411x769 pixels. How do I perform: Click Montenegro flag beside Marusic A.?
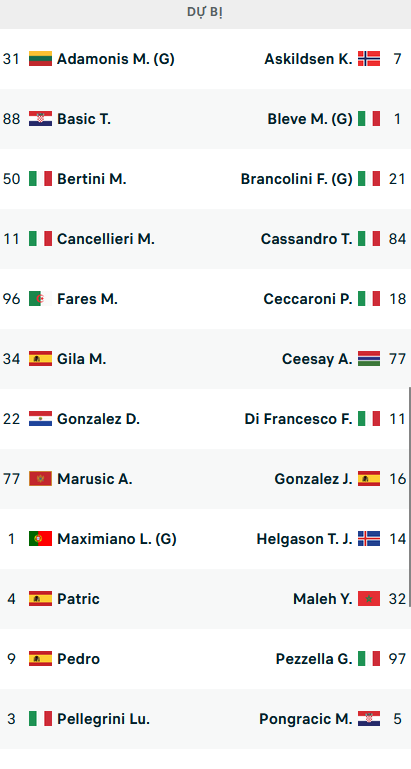[x=40, y=479]
